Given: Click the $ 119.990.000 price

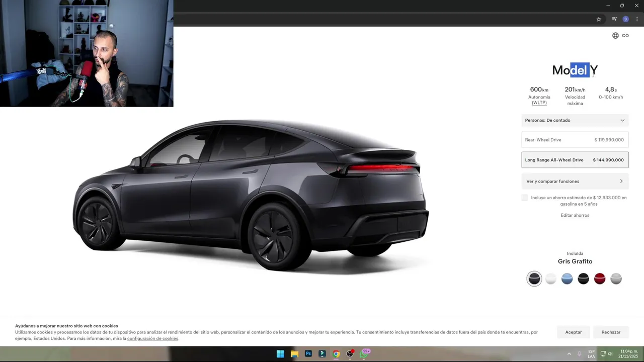Looking at the screenshot, I should click(609, 140).
